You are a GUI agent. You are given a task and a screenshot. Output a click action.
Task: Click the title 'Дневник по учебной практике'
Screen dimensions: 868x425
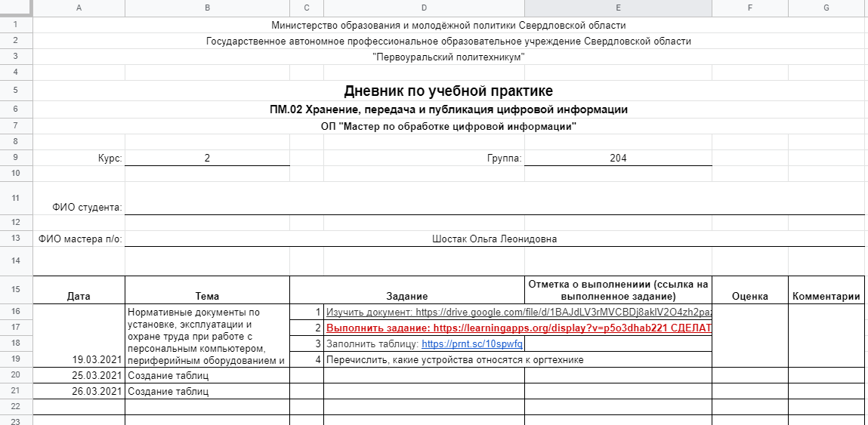tap(449, 91)
